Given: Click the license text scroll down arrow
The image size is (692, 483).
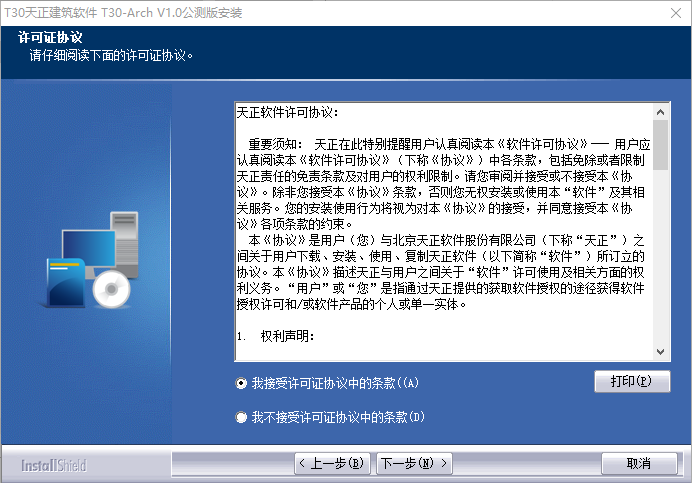Looking at the screenshot, I should [x=660, y=351].
